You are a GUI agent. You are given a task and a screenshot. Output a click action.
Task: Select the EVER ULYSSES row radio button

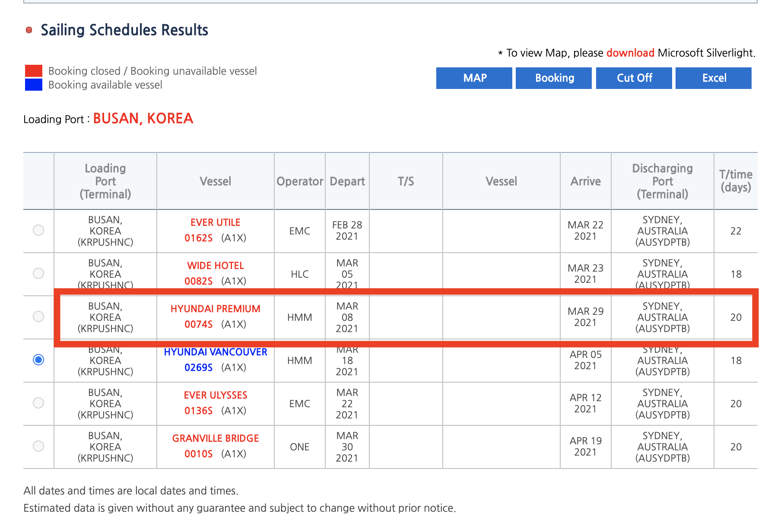point(38,403)
